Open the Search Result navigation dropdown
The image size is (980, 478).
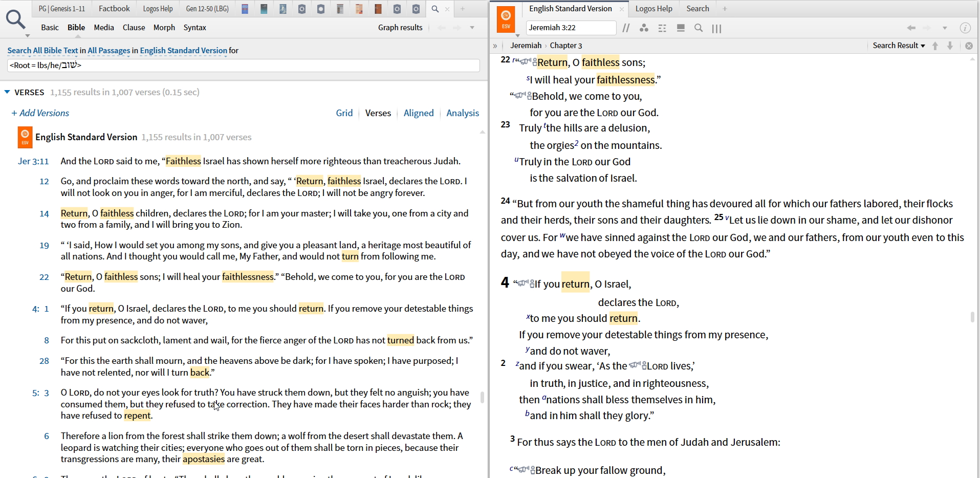point(899,46)
